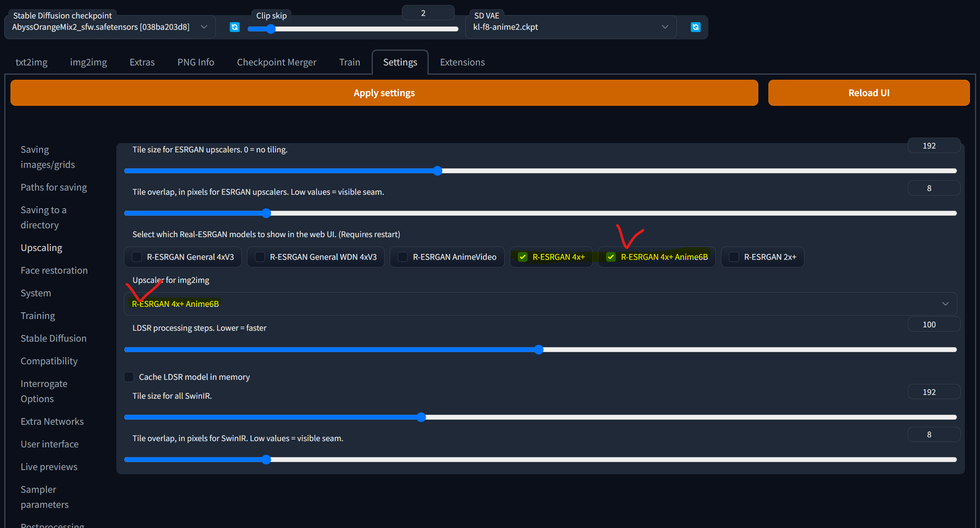Expand the SD VAE dropdown
The image size is (980, 528).
click(x=570, y=27)
